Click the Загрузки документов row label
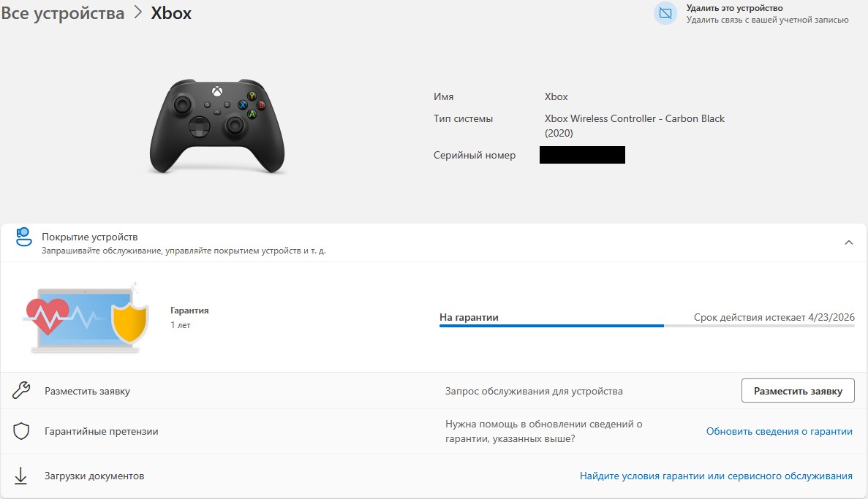 pos(94,476)
